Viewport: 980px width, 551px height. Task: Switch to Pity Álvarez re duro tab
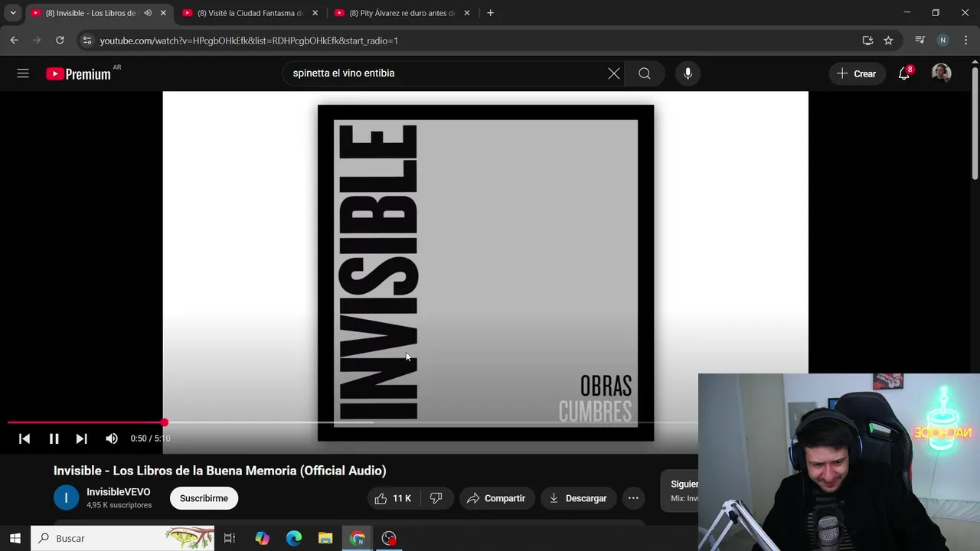[x=401, y=13]
